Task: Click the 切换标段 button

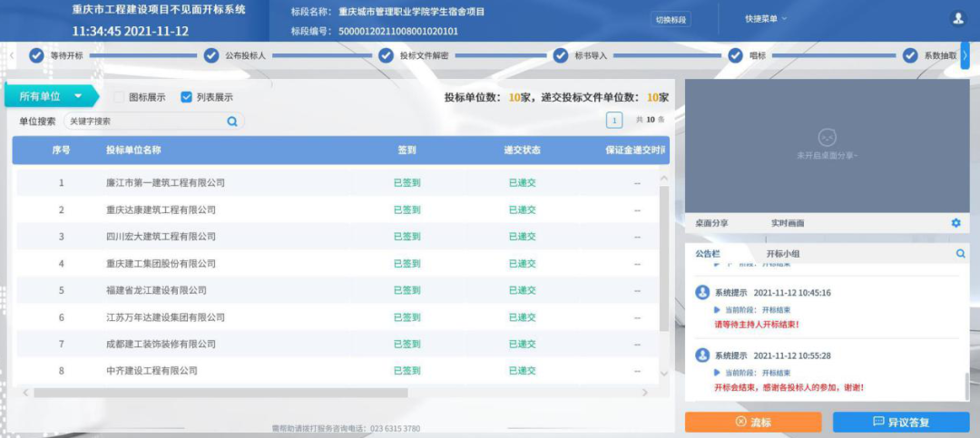Action: (671, 19)
